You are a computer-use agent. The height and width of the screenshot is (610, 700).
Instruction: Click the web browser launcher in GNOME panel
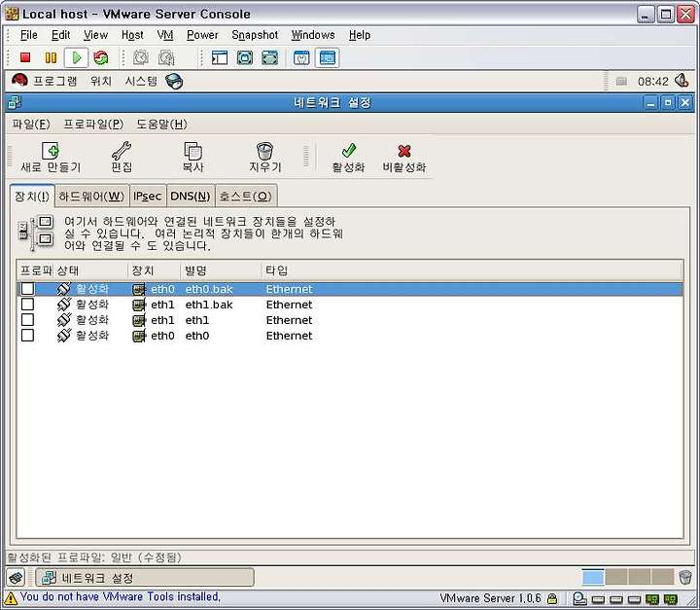point(174,82)
